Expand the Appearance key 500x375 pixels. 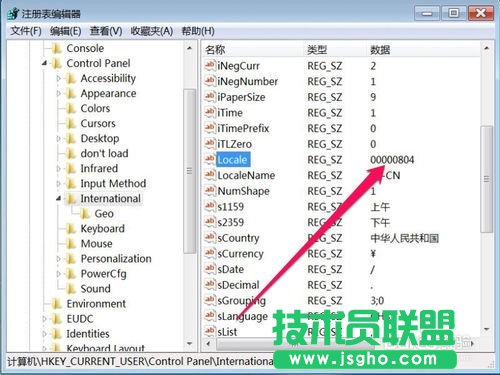(x=59, y=93)
